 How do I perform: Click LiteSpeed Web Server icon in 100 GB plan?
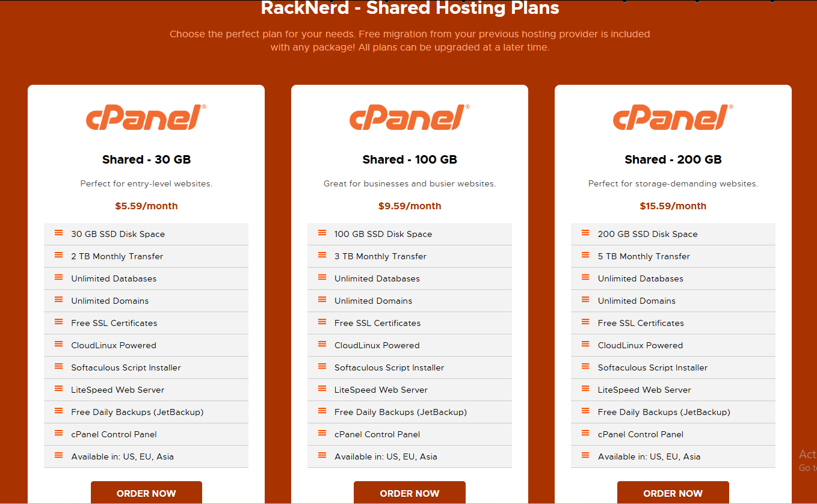point(322,389)
